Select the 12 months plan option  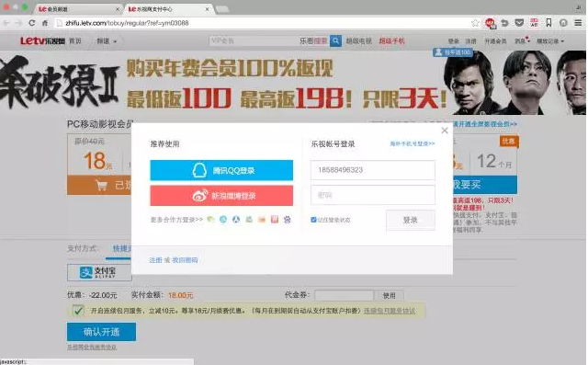click(x=494, y=161)
